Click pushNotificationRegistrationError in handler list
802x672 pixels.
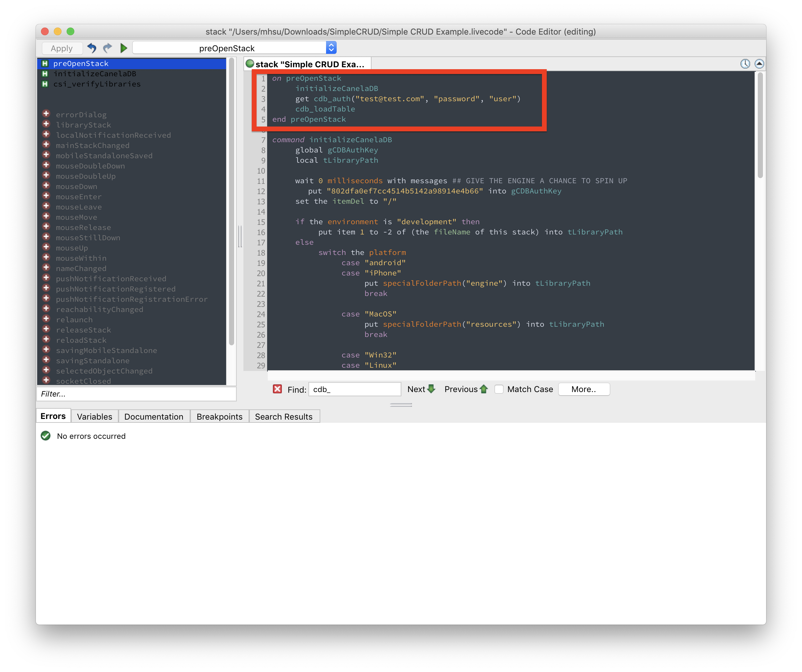[132, 299]
